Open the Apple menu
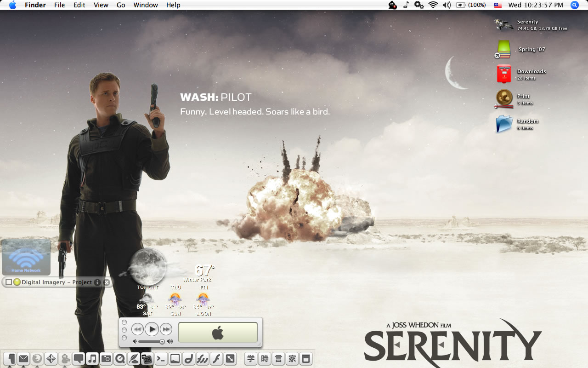 point(13,5)
